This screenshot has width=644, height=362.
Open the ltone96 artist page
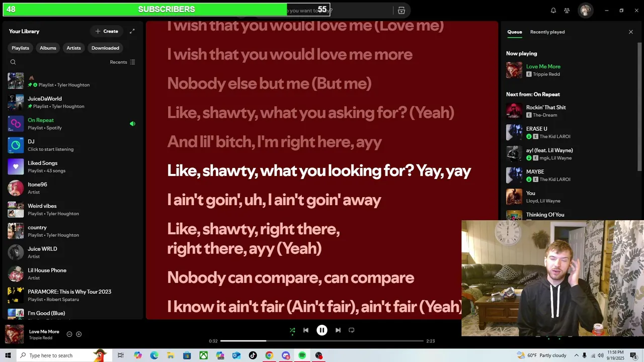pyautogui.click(x=71, y=188)
